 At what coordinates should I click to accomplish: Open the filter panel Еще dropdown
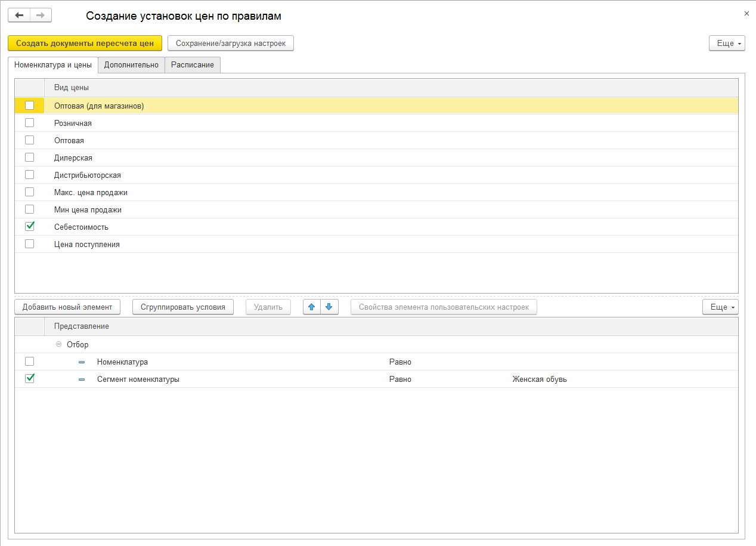tap(721, 307)
